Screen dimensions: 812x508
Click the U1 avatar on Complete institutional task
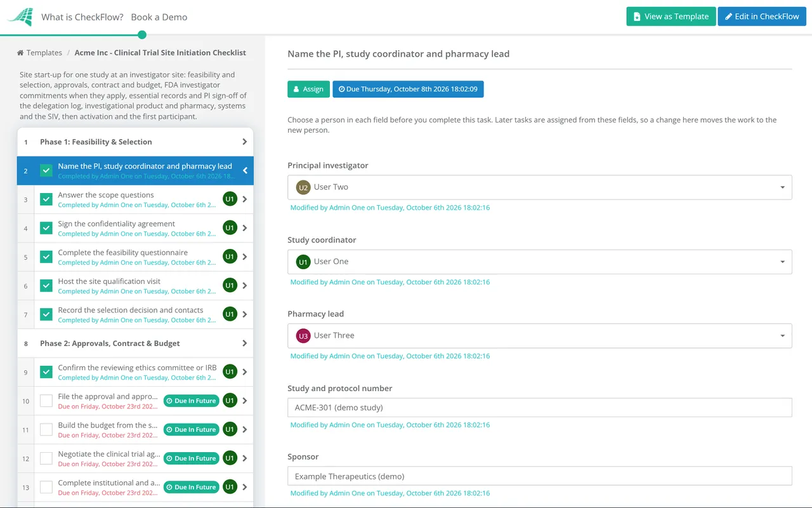pyautogui.click(x=230, y=487)
